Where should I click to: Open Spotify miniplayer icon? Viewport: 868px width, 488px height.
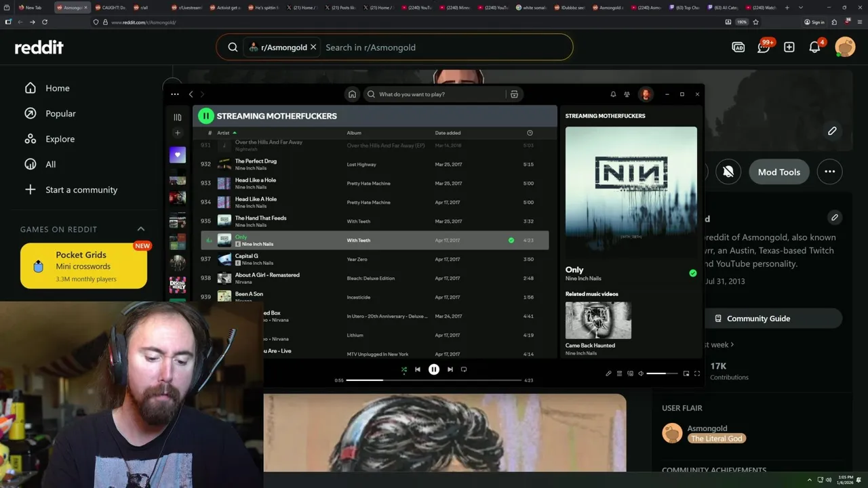[686, 373]
